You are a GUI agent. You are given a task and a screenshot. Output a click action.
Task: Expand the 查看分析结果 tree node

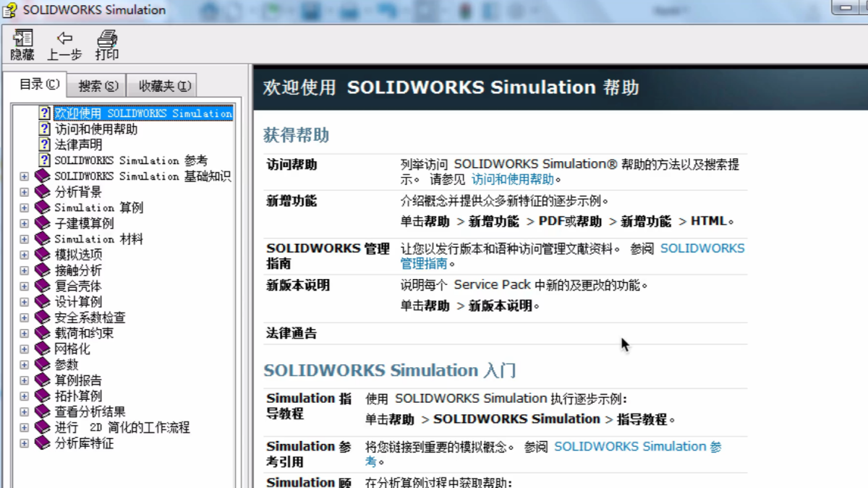coord(24,412)
